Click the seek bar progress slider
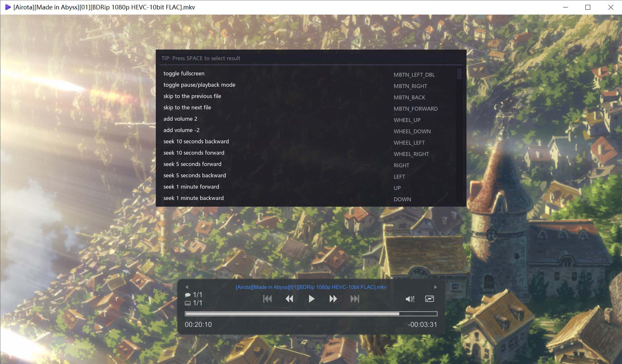The width and height of the screenshot is (622, 364). click(x=311, y=314)
